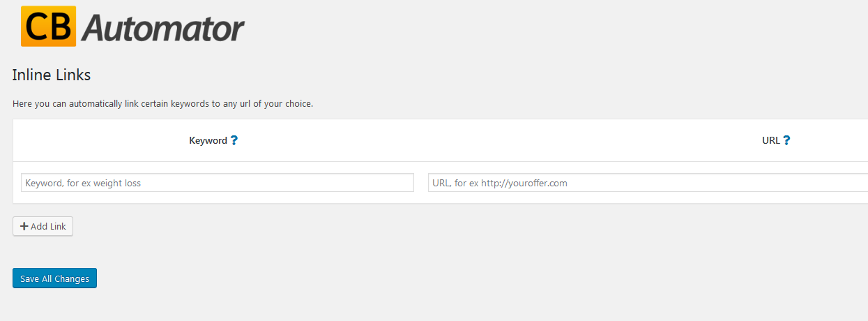Click the placeholder text 'Keyword, for ex weight loss'
868x321 pixels.
[x=83, y=184]
